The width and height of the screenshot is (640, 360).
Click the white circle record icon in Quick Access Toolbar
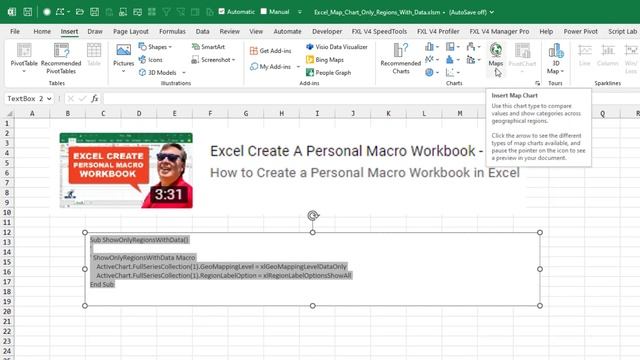pos(47,12)
